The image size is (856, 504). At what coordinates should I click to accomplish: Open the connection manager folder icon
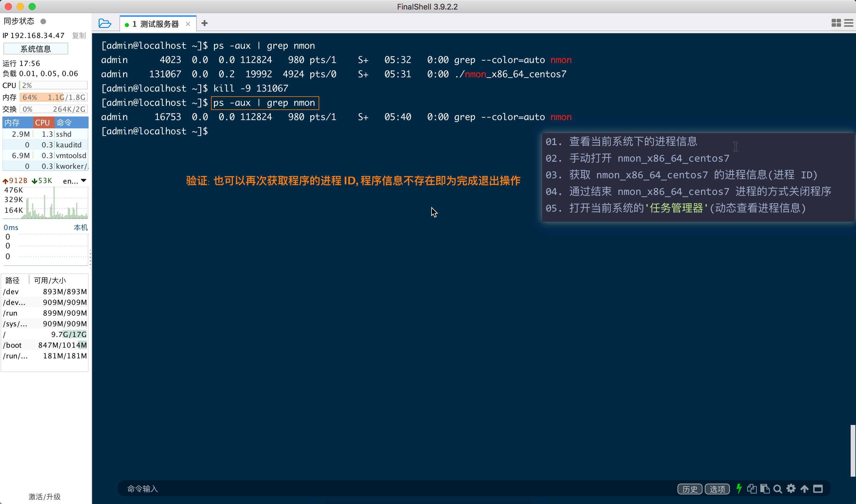(x=105, y=23)
